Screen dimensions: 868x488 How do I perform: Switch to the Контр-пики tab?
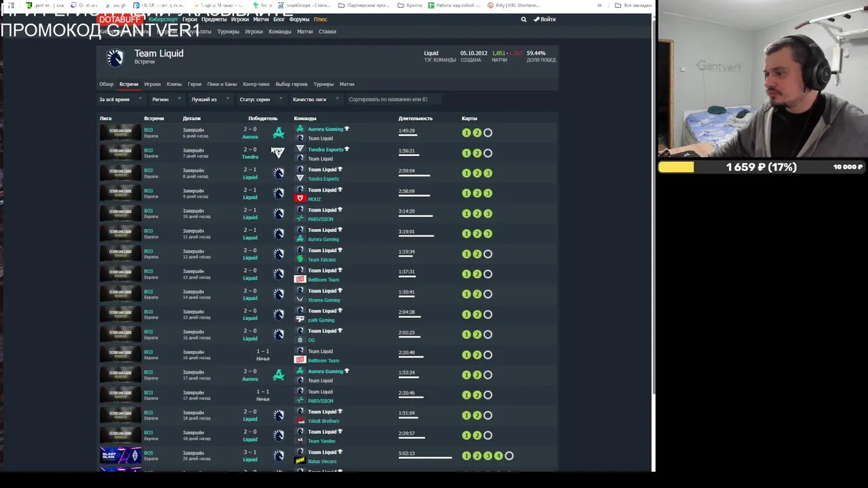tap(256, 84)
